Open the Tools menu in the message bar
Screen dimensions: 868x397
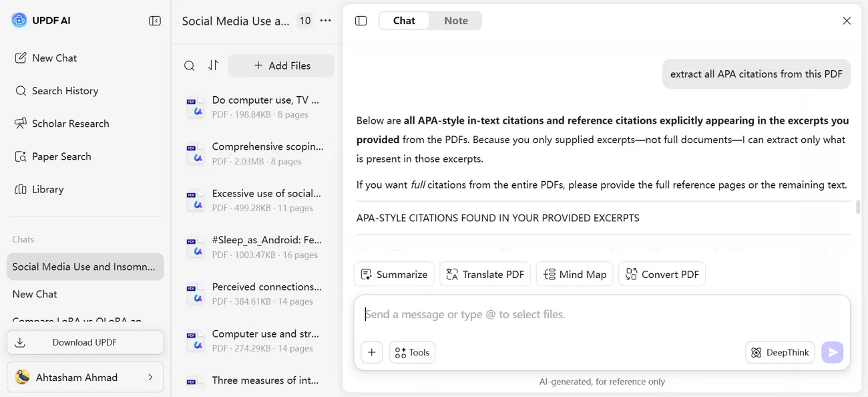pyautogui.click(x=412, y=352)
